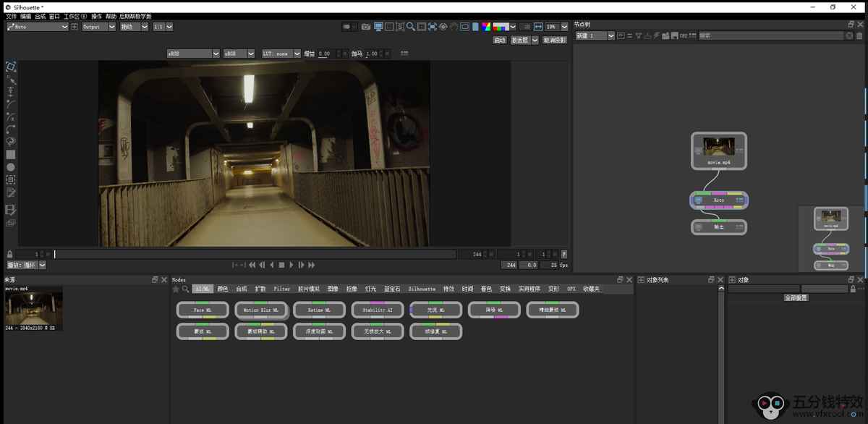Click the timeline scrub bar
Image resolution: width=868 pixels, height=424 pixels.
pos(255,255)
